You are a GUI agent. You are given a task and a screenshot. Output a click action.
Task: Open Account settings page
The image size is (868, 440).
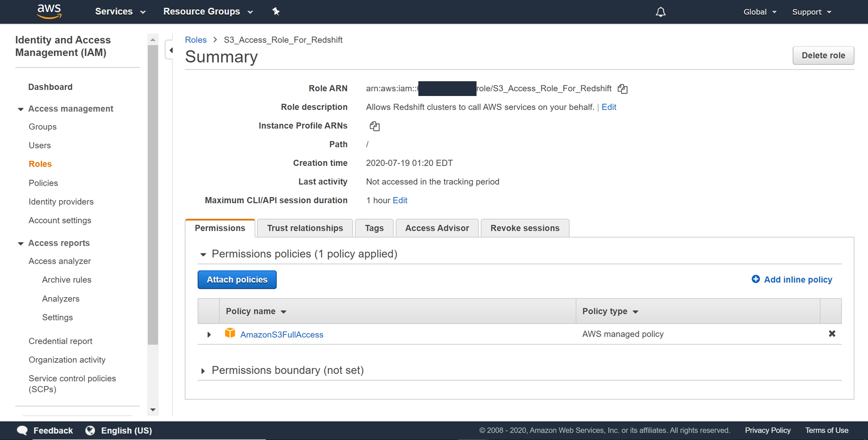(x=60, y=220)
